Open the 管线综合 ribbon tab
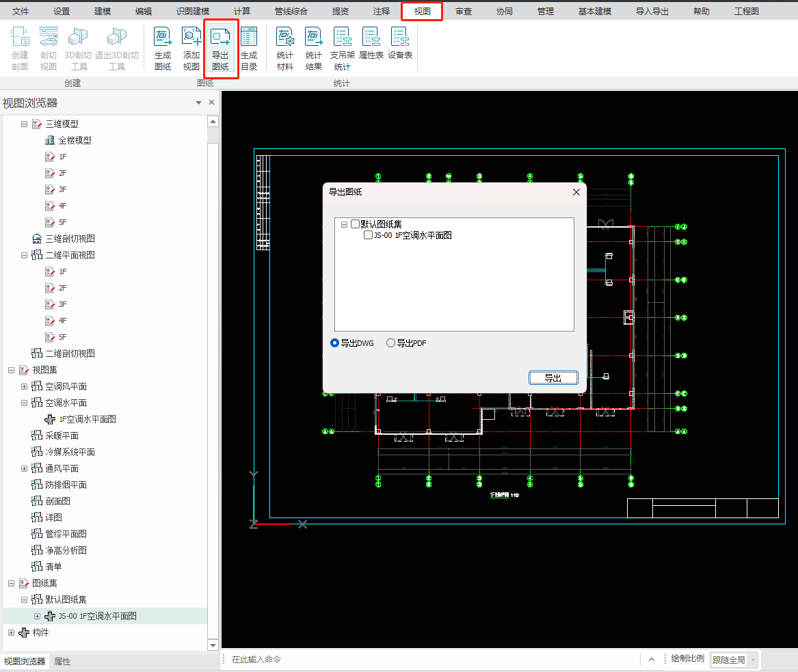 click(x=291, y=12)
